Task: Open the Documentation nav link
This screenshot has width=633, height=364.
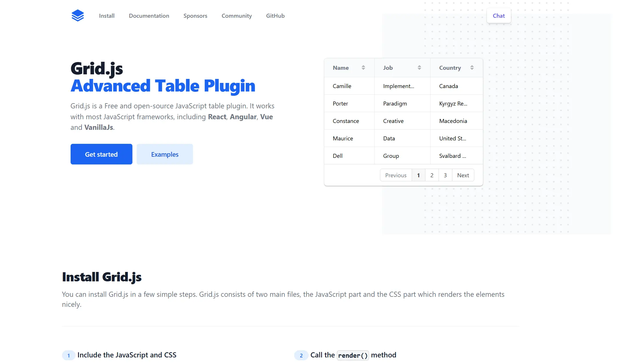Action: (149, 16)
